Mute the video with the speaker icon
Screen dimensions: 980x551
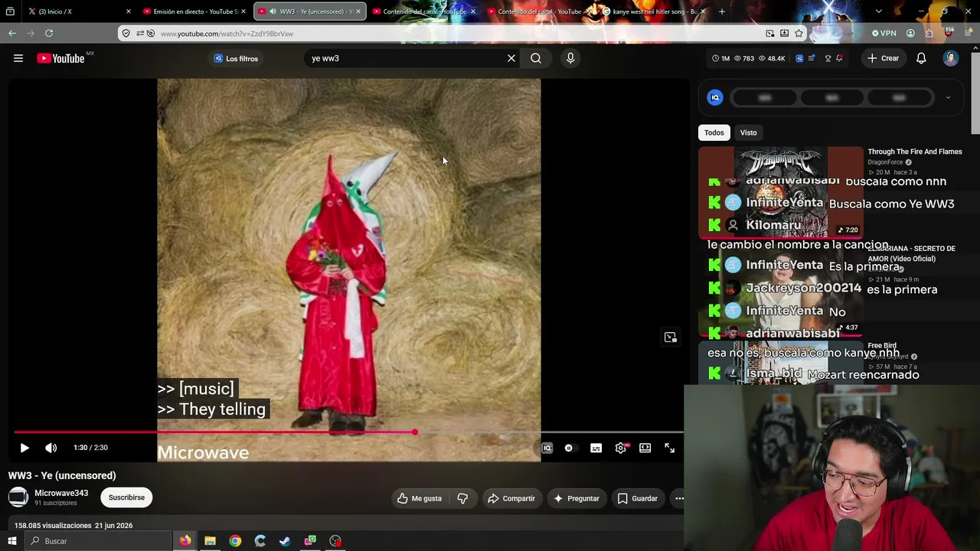coord(51,448)
